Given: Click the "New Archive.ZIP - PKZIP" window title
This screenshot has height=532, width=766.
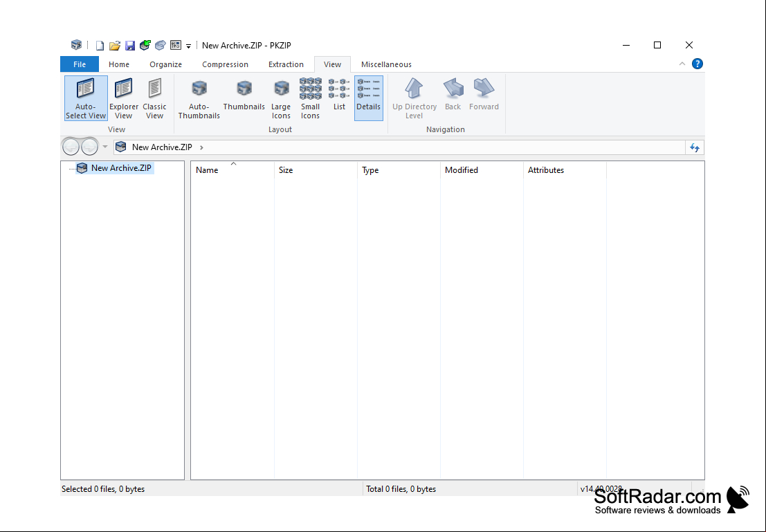Looking at the screenshot, I should tap(246, 46).
